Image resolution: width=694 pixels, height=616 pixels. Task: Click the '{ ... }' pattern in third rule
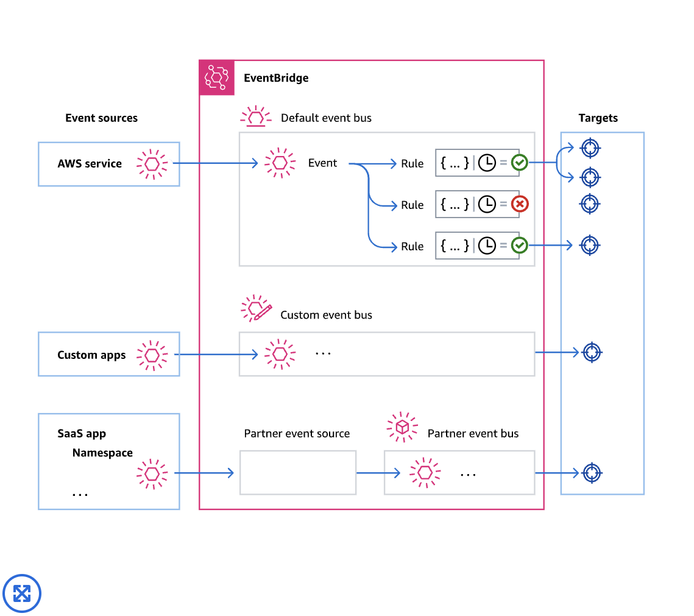[455, 245]
